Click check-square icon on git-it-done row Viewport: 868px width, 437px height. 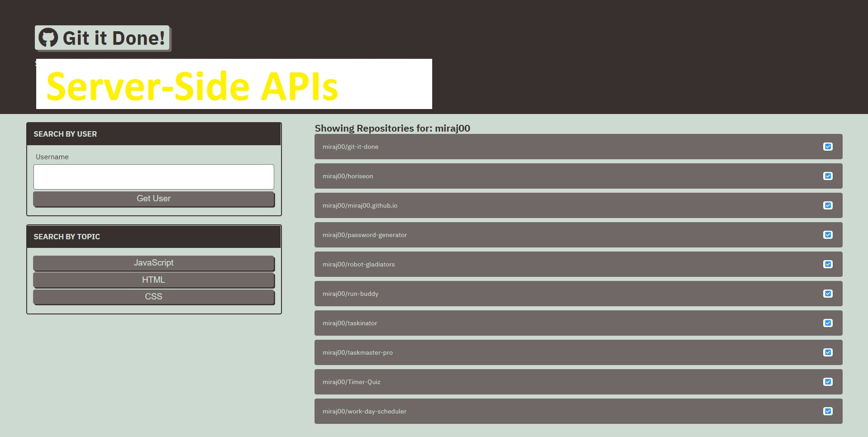click(828, 147)
